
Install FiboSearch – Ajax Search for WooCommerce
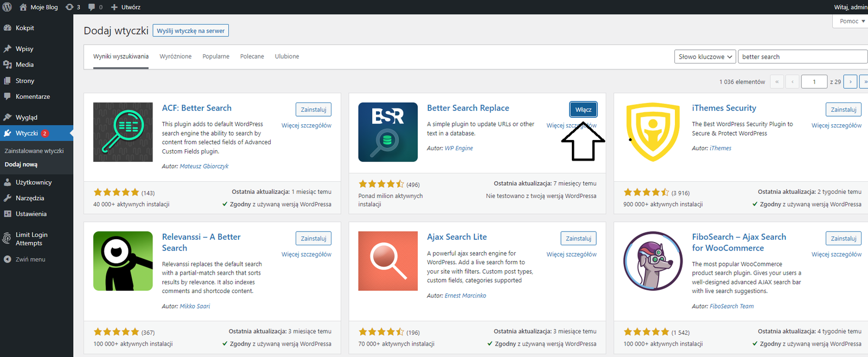pos(844,238)
